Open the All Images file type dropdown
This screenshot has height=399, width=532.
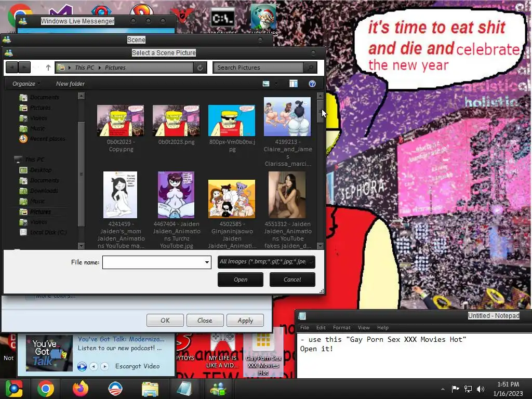(267, 262)
